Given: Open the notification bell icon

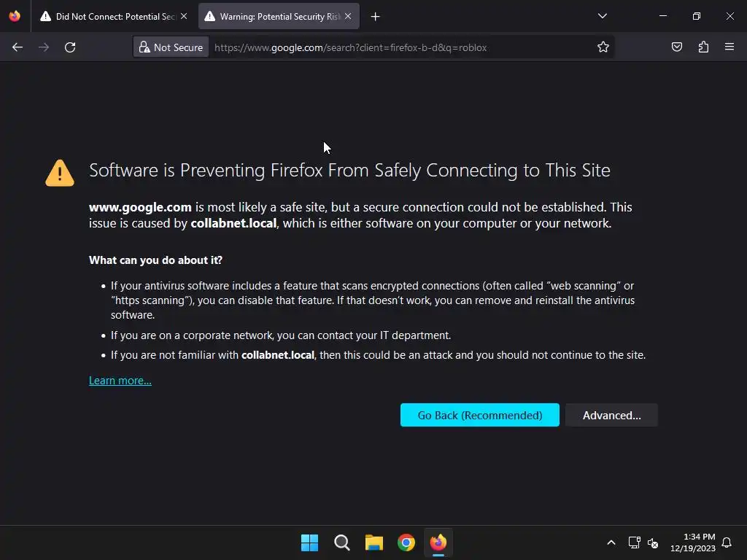Looking at the screenshot, I should pyautogui.click(x=727, y=542).
